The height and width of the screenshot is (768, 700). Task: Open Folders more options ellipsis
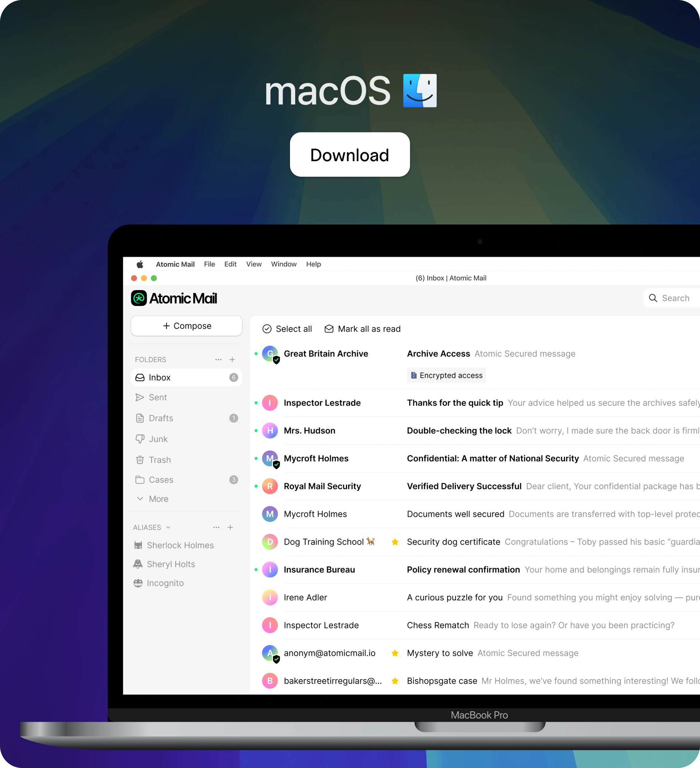click(218, 360)
